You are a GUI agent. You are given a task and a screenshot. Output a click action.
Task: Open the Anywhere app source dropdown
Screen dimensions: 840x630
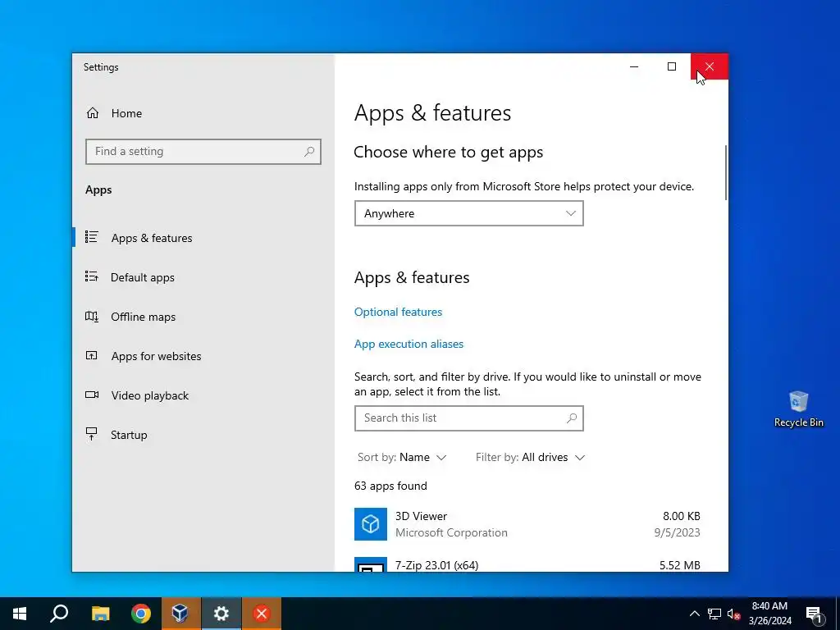click(468, 213)
